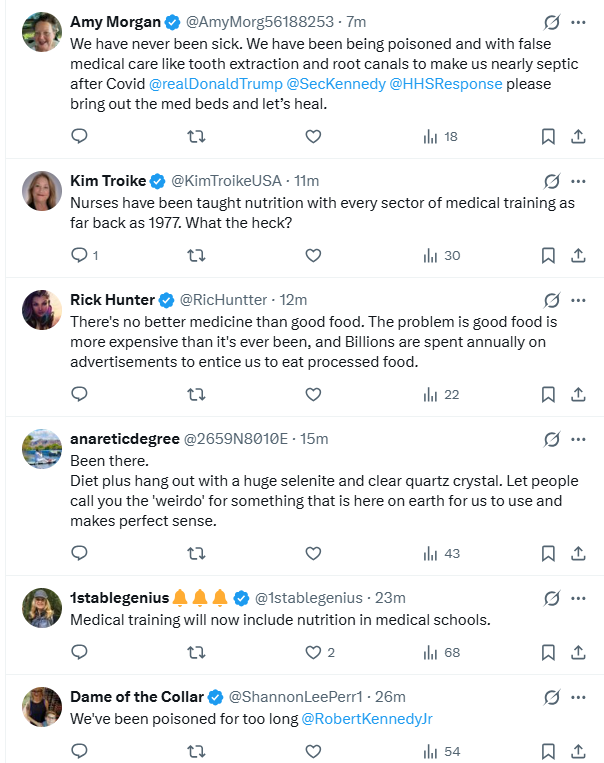Open Rick Hunter's profile name
604x763 pixels.
click(112, 300)
